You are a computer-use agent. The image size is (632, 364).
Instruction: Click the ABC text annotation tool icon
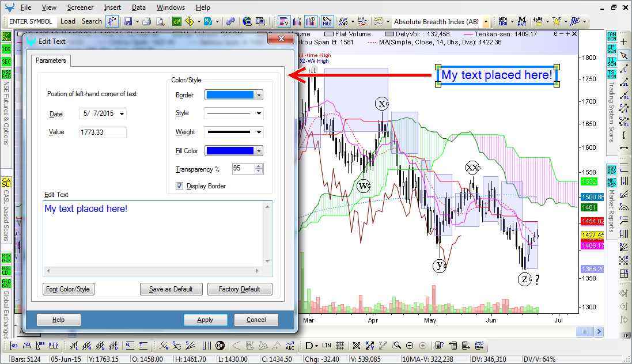(290, 346)
